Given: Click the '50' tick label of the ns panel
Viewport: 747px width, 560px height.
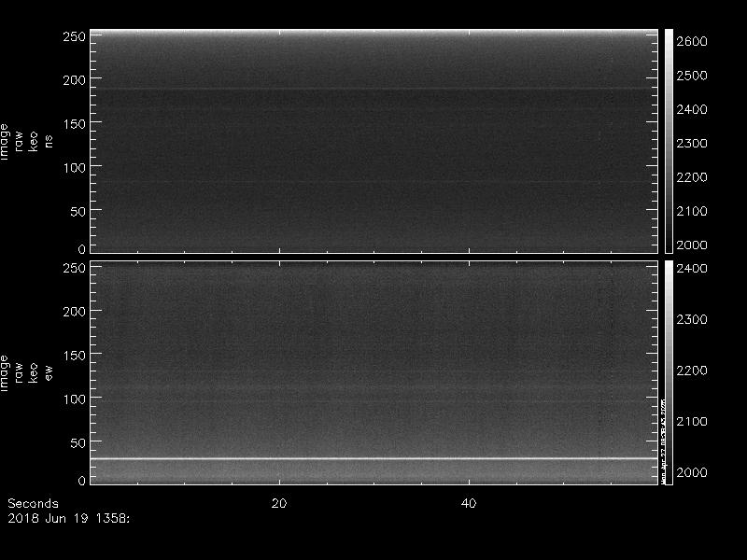Looking at the screenshot, I should pyautogui.click(x=78, y=212).
